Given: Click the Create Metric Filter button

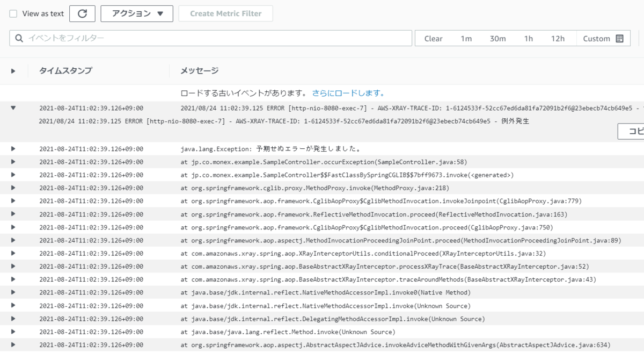Looking at the screenshot, I should tap(225, 13).
